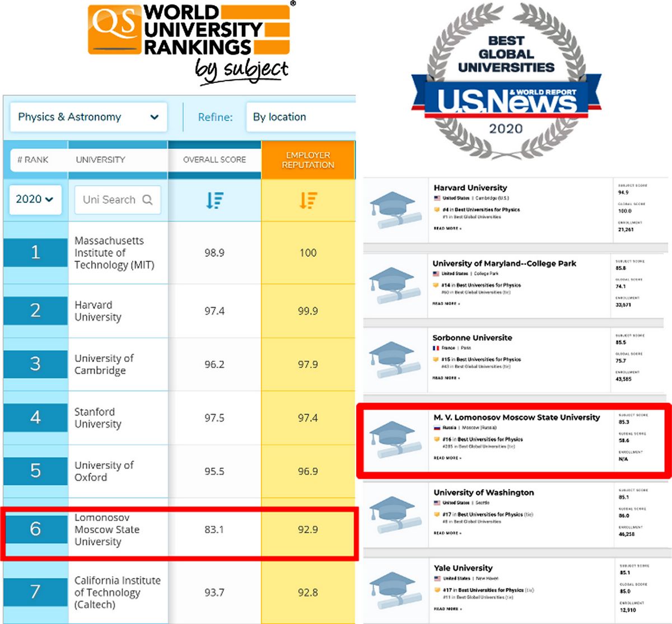Screen dimensions: 672x624
Task: Click the rank 7 badge
Action: 35,592
